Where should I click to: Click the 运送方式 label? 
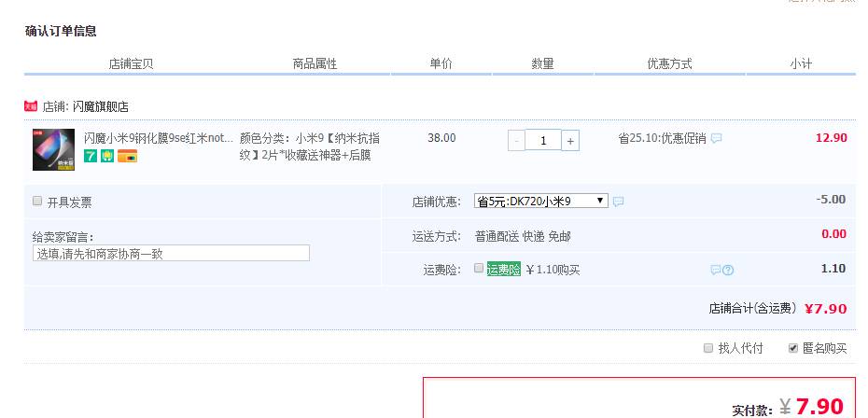436,237
